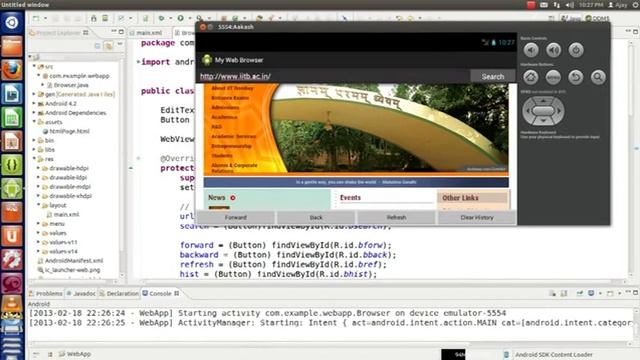Image resolution: width=640 pixels, height=360 pixels.
Task: Switch to DDMS perspective
Action: [x=598, y=18]
